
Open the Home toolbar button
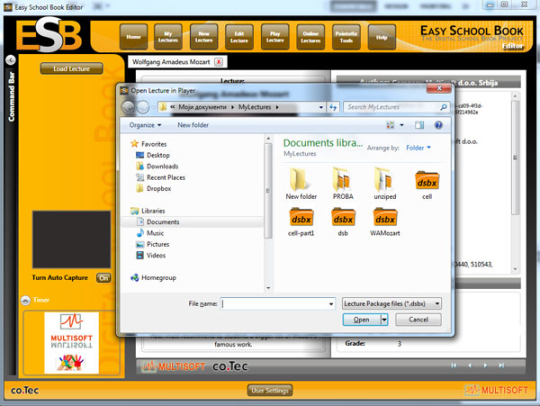(134, 37)
